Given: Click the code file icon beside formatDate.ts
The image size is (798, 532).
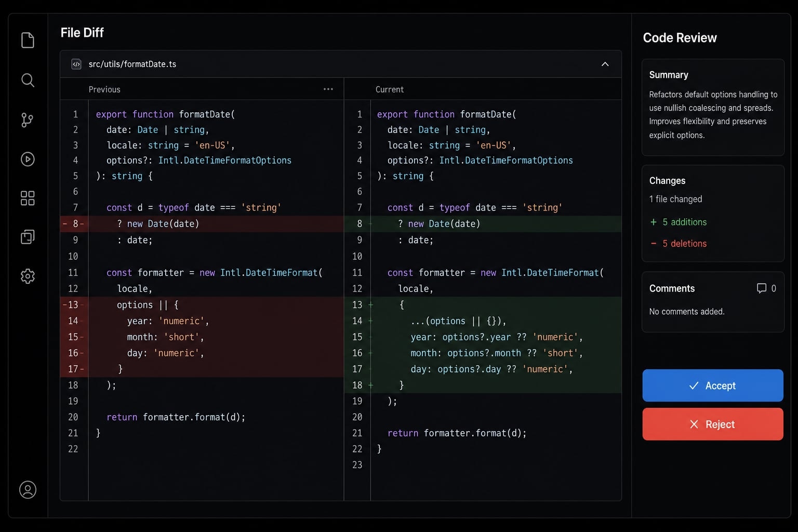Looking at the screenshot, I should tap(76, 64).
